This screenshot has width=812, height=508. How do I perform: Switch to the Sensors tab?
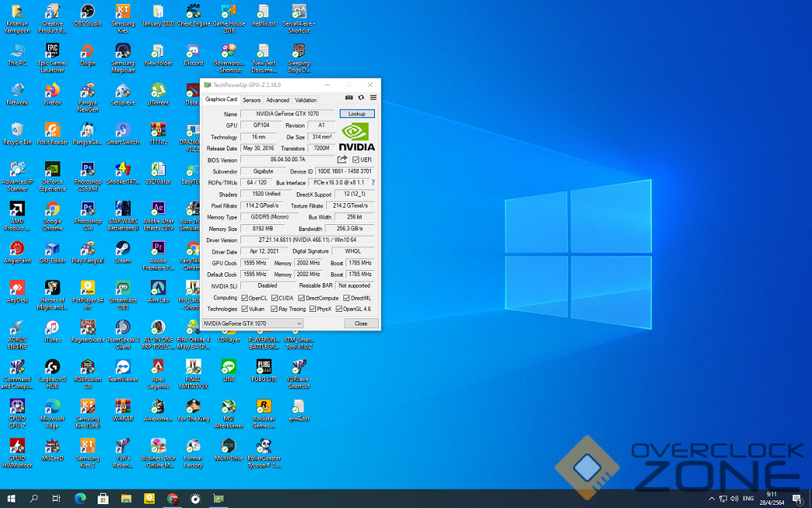point(251,100)
